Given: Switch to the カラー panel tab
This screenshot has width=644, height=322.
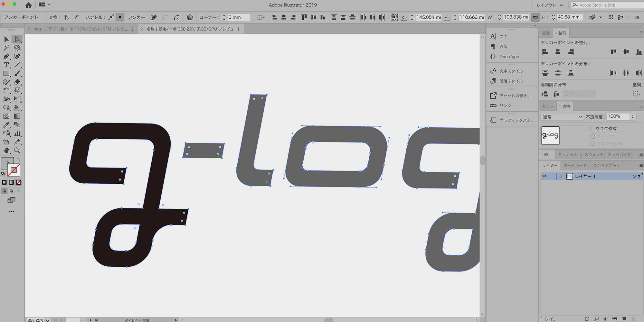Looking at the screenshot, I should (x=548, y=106).
